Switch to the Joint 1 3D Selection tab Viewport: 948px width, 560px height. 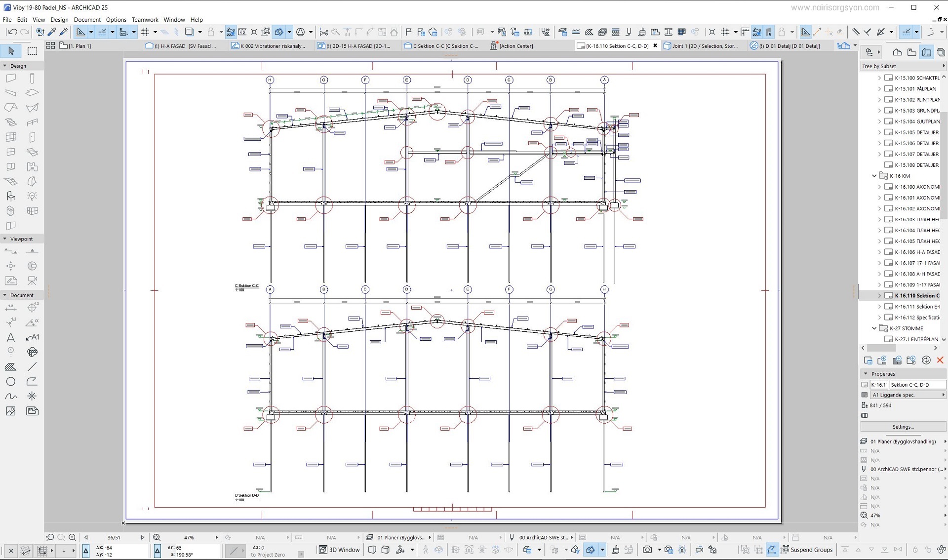(703, 45)
